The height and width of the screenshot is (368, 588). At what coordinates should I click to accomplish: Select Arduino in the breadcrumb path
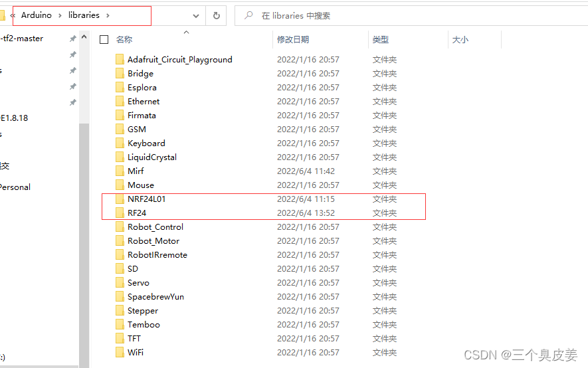coord(37,15)
